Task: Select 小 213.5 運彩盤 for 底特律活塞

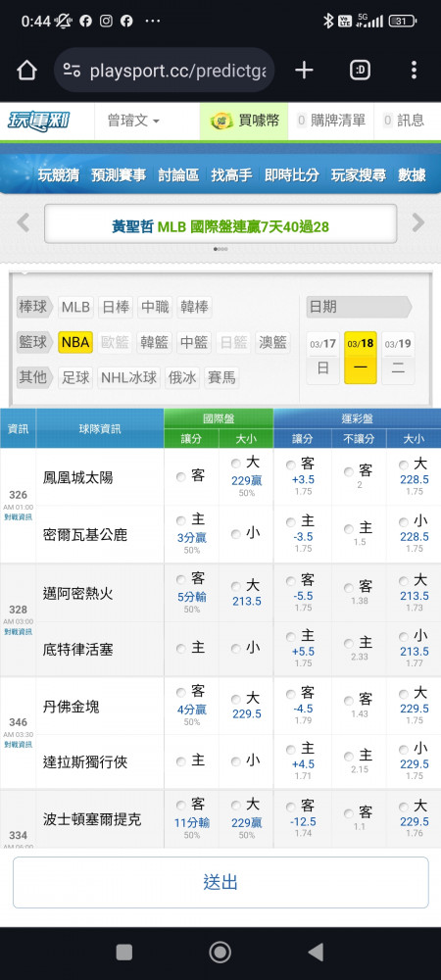Action: click(404, 637)
